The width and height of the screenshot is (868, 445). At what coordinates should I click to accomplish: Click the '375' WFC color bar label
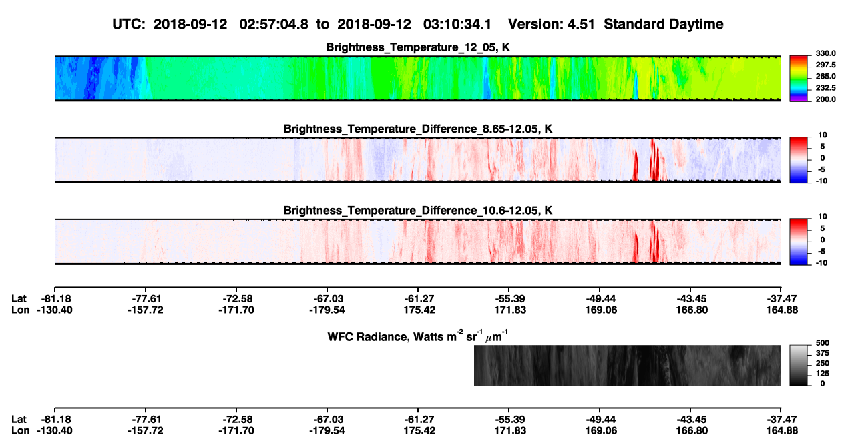click(822, 353)
